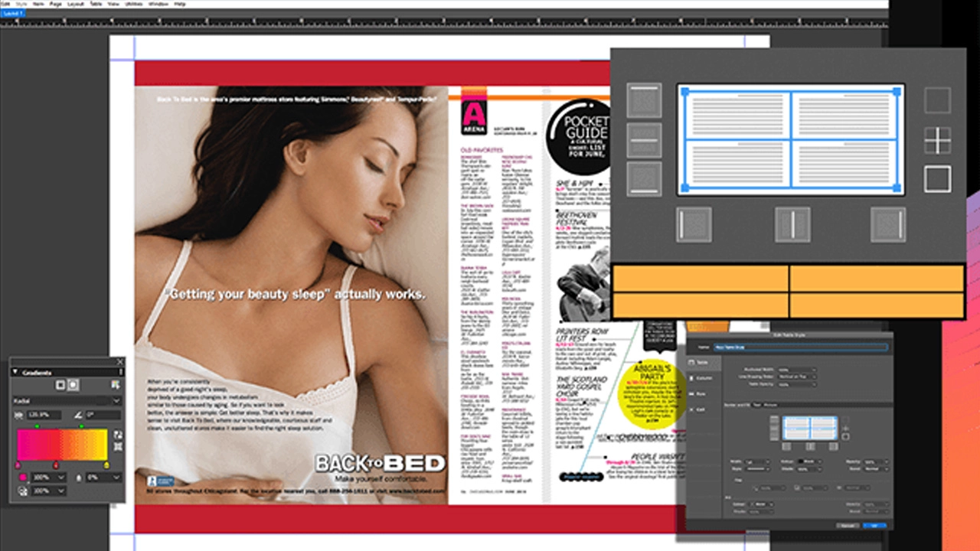Screen dimensions: 980x551
Task: Toggle horizontal inner gridline button in enlarged preview
Action: pos(644,140)
